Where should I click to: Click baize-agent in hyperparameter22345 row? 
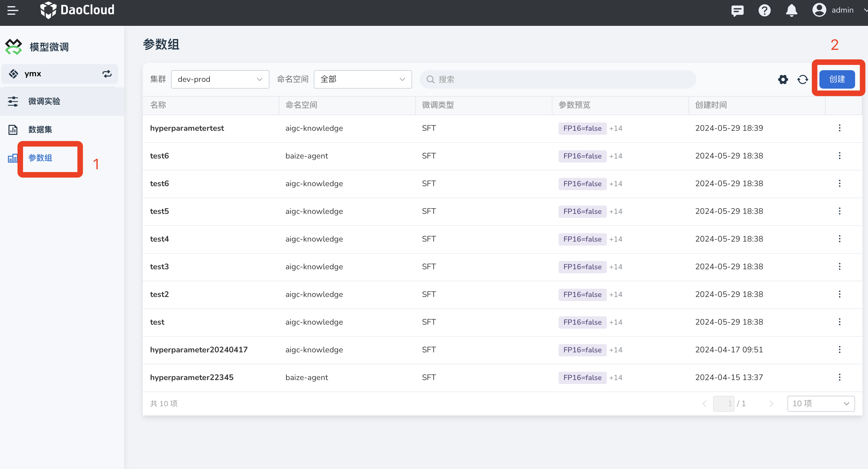tap(307, 377)
